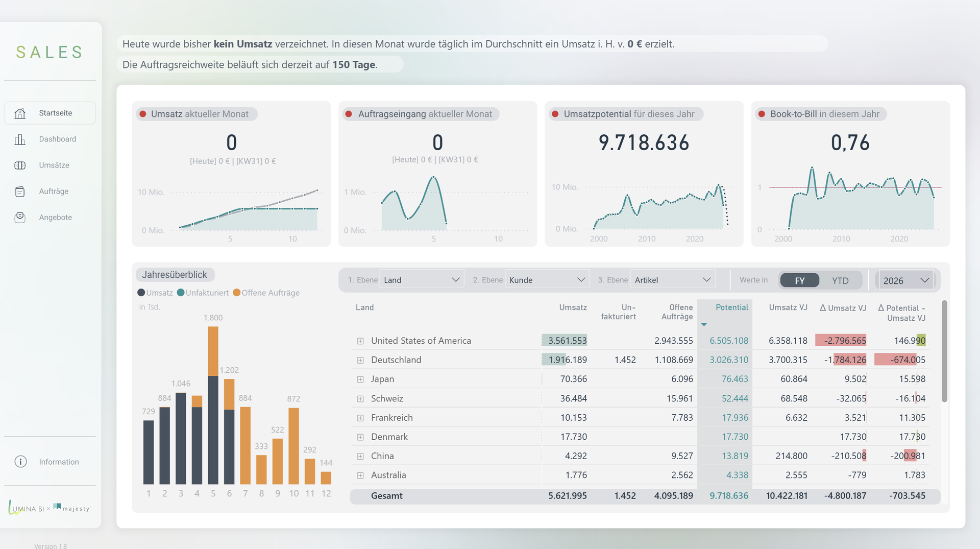Switch values to YTD

[x=840, y=280]
